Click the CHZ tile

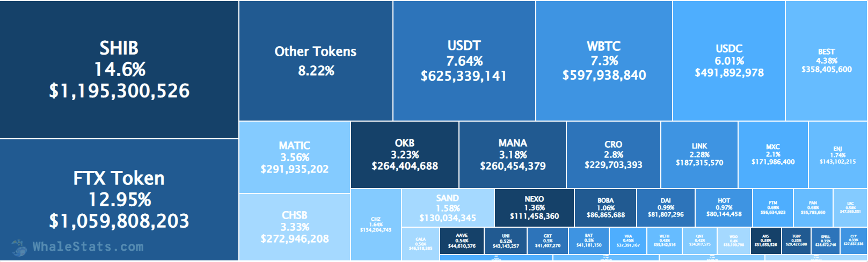tap(376, 224)
